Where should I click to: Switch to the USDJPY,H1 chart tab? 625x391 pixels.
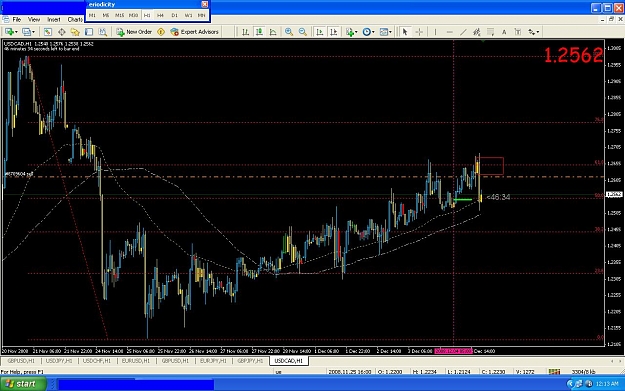(59, 361)
